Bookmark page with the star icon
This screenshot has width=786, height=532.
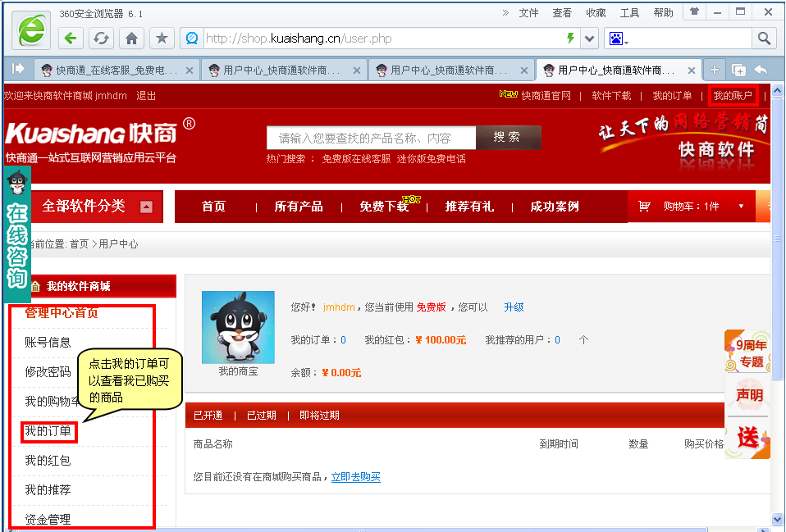click(162, 39)
